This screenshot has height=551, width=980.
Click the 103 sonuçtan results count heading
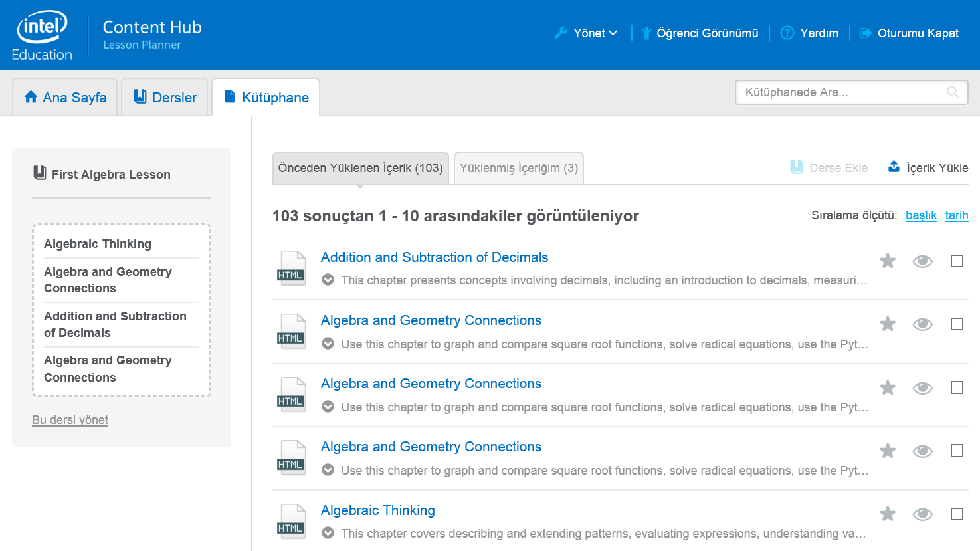pos(456,216)
